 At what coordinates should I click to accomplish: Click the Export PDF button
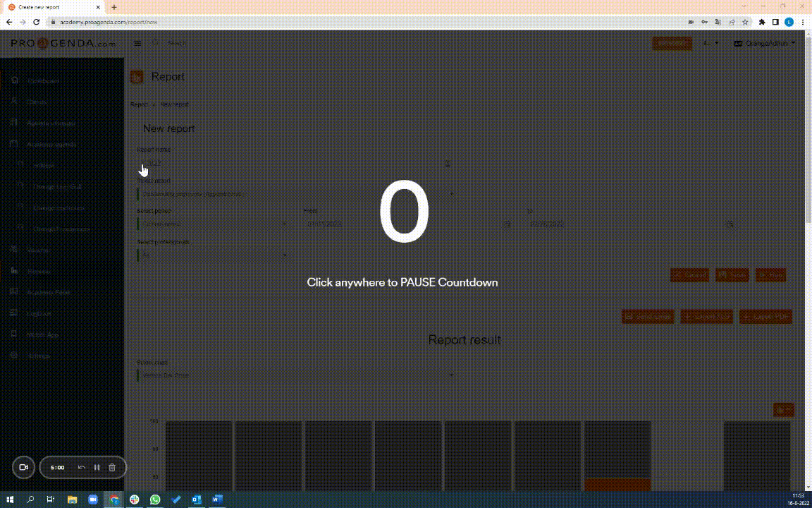tap(765, 317)
